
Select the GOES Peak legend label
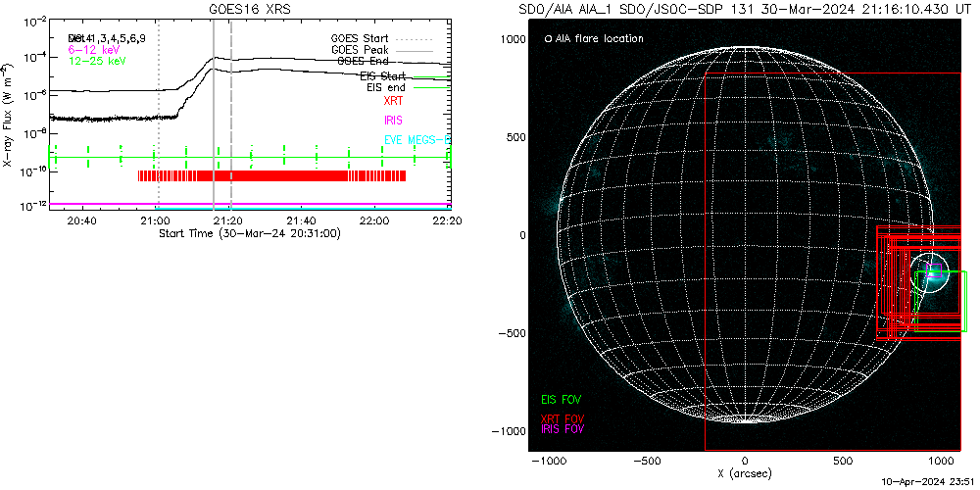360,49
